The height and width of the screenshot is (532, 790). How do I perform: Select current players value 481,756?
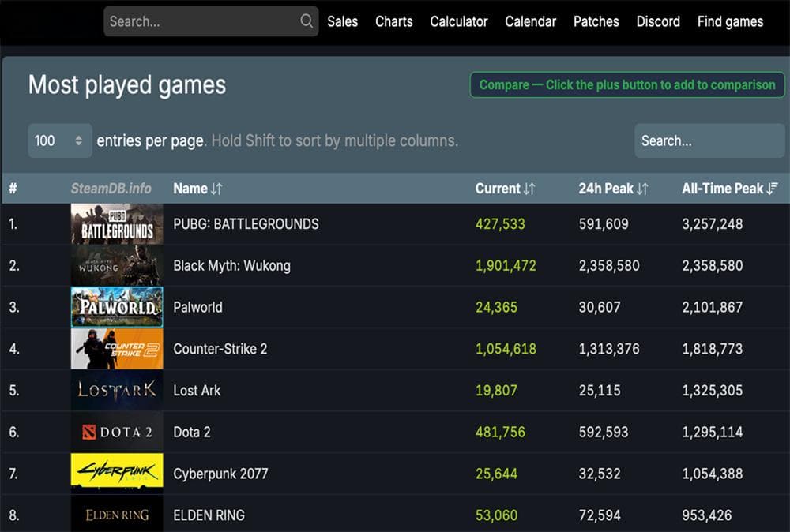click(x=500, y=432)
